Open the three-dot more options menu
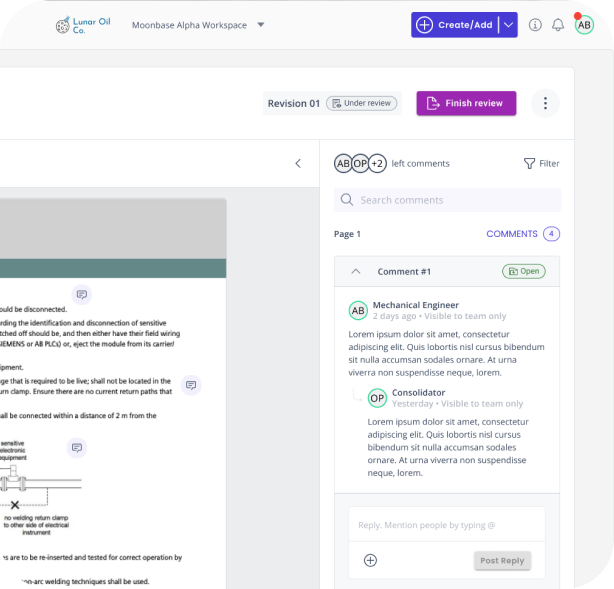 (545, 103)
